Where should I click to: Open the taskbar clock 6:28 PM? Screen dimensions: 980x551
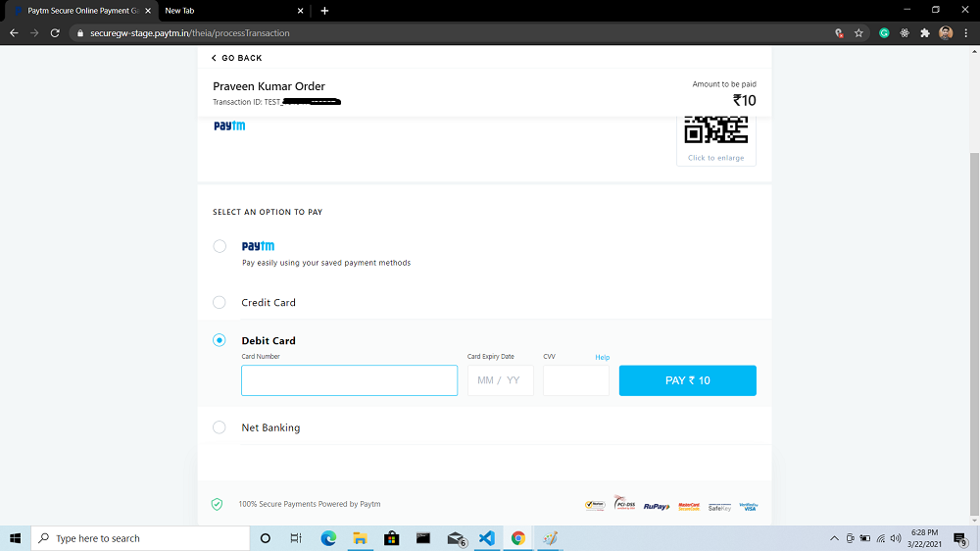(924, 538)
